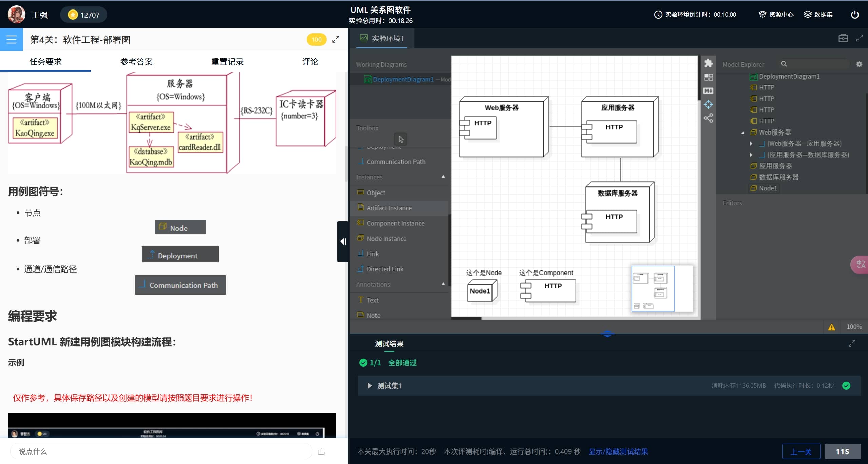Expand the test results panel
This screenshot has width=868, height=464.
click(x=852, y=343)
